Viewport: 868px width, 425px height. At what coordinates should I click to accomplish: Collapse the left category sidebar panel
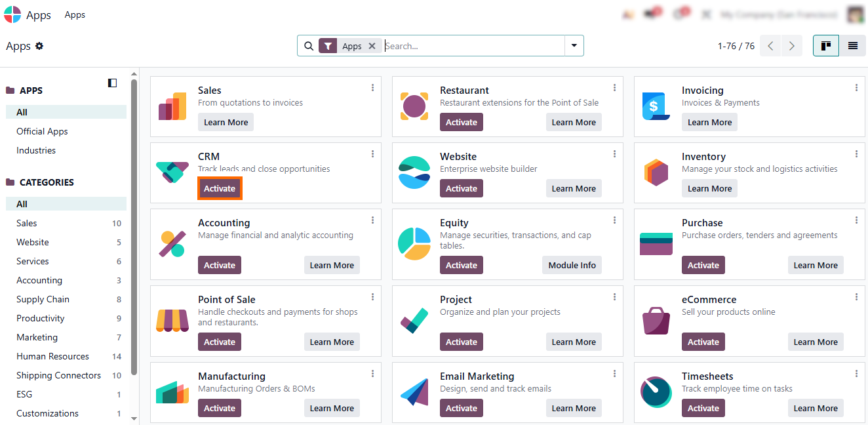pyautogui.click(x=112, y=83)
